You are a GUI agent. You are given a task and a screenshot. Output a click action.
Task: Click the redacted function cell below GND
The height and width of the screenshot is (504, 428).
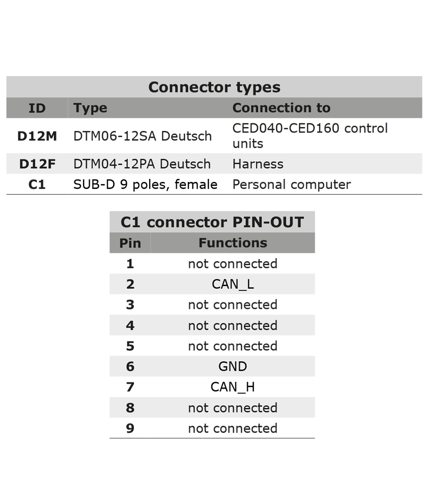pyautogui.click(x=233, y=387)
